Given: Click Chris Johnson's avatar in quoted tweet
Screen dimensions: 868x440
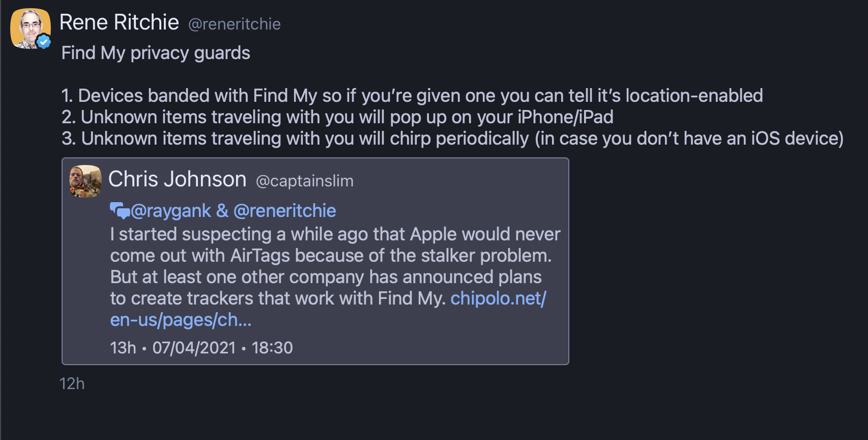Looking at the screenshot, I should [x=85, y=181].
